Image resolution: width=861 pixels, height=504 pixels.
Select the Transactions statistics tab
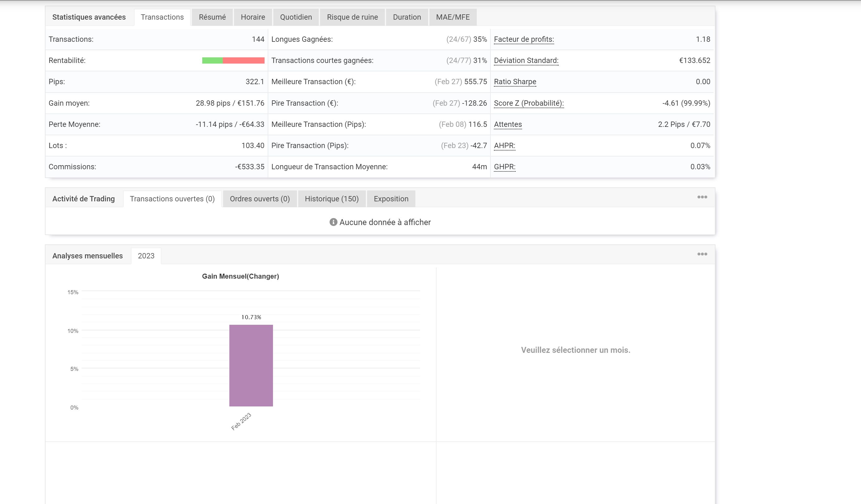point(162,17)
